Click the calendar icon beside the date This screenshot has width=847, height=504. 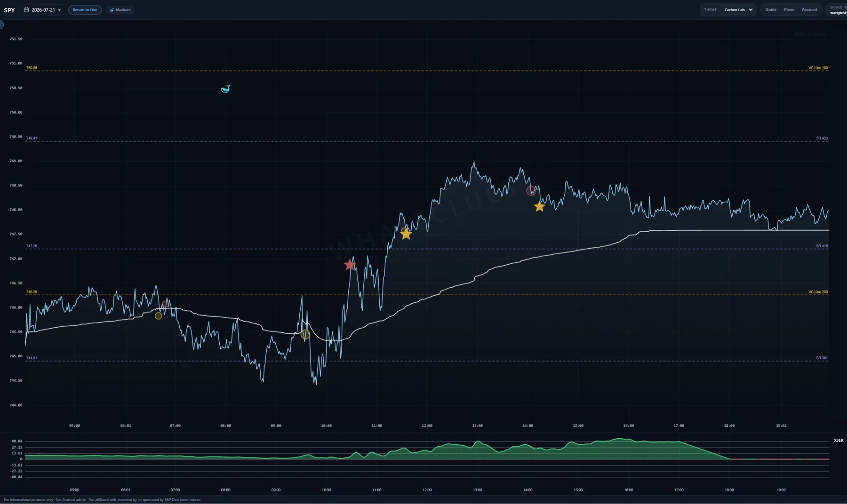26,9
